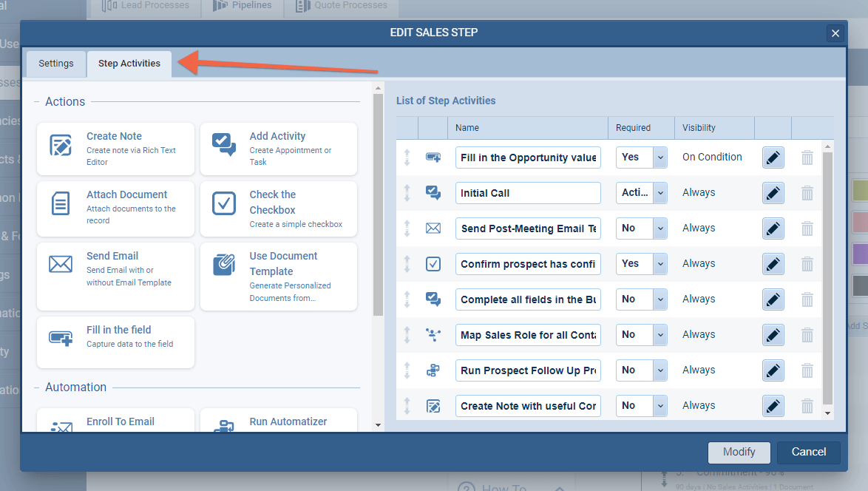
Task: Switch to the Settings tab
Action: click(56, 64)
